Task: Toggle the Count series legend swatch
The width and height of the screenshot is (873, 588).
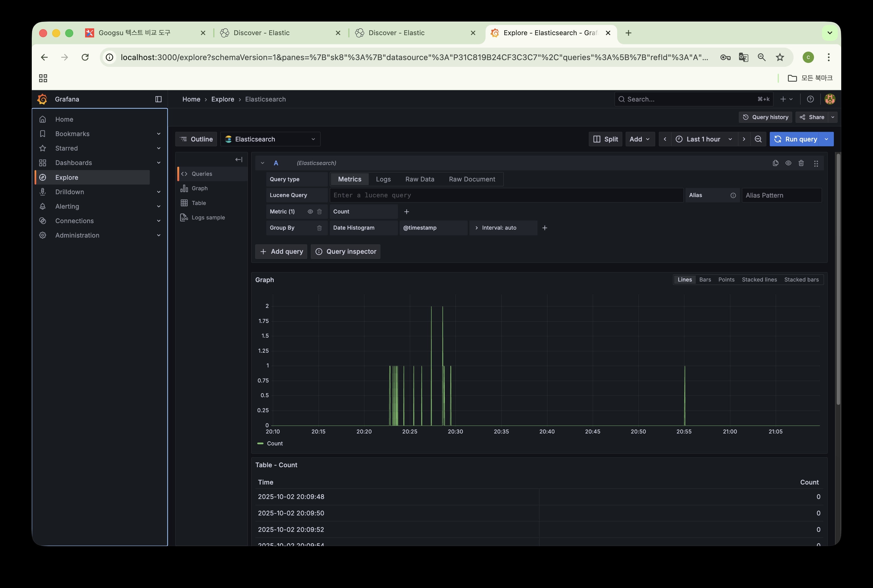Action: 260,444
